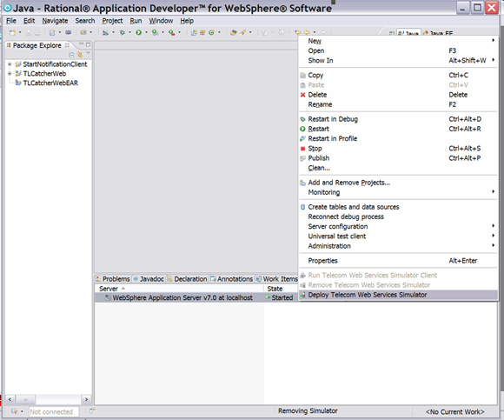504x420 pixels.
Task: Choose Restart in Profile from context menu
Action: tap(399, 138)
